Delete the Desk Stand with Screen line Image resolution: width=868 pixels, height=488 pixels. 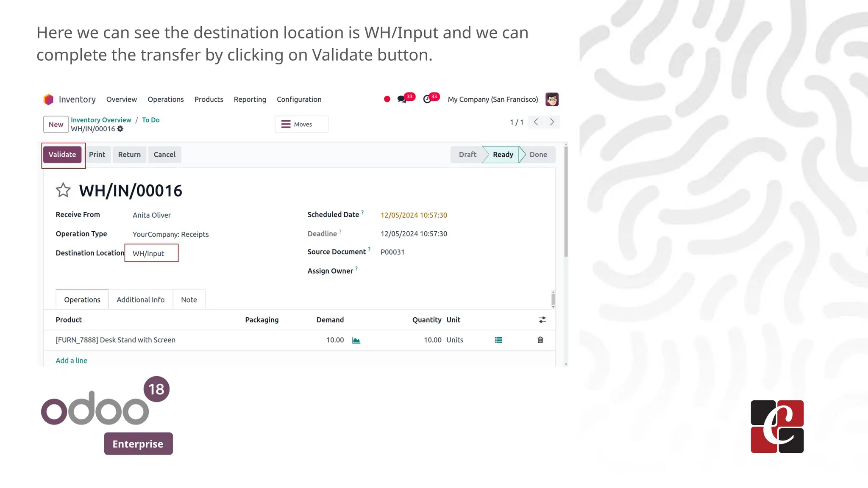[540, 340]
